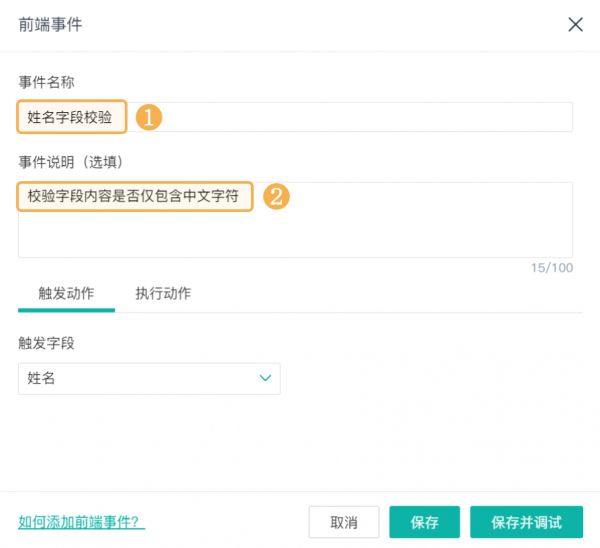
Task: Click the 触发字段 label
Action: point(46,343)
